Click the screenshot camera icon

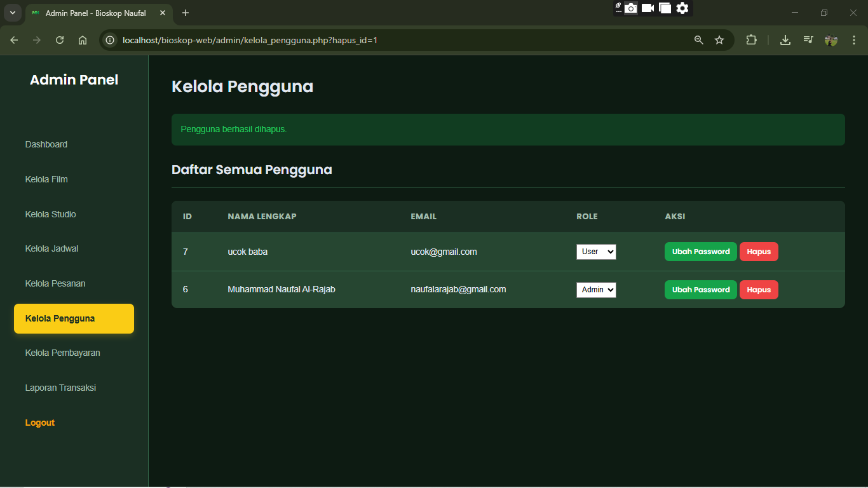coord(630,8)
